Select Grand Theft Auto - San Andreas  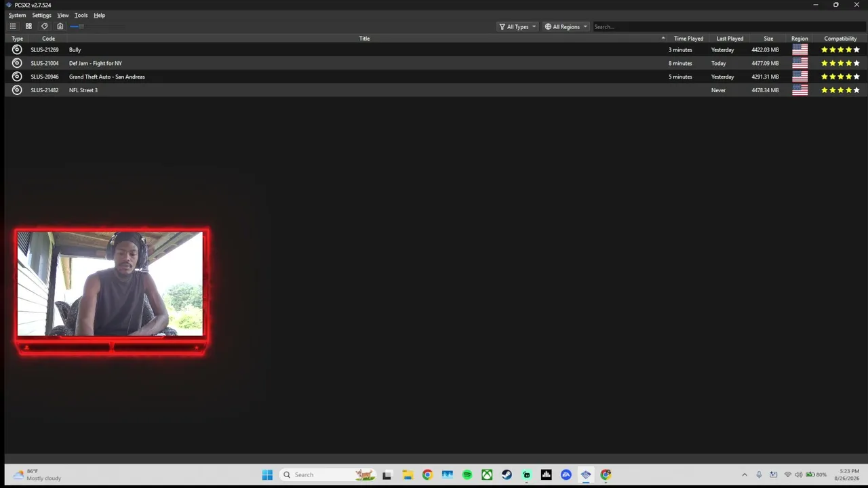point(107,77)
